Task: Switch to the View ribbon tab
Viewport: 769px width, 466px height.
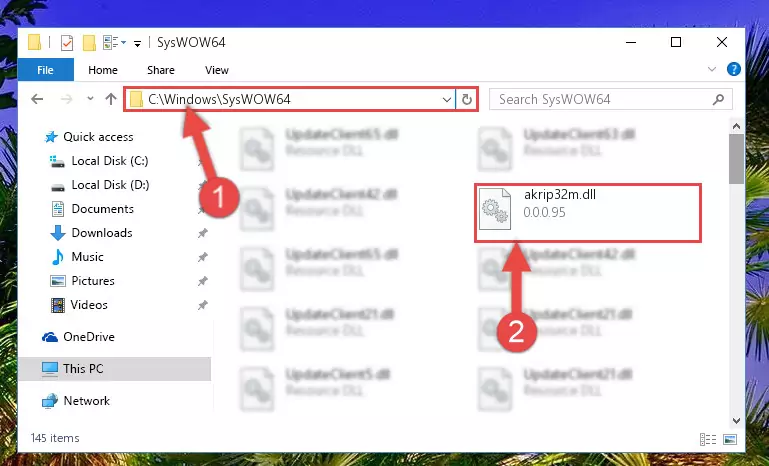Action: point(217,70)
